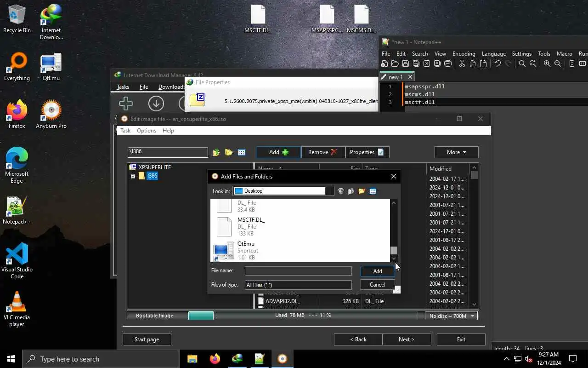Viewport: 588px width, 368px height.
Task: Click the Next > button
Action: point(407,339)
